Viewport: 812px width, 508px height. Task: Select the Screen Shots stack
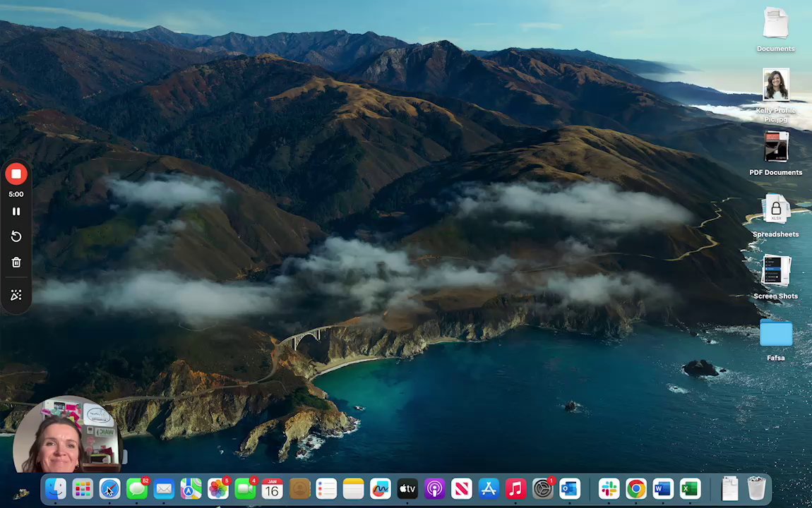coord(776,277)
